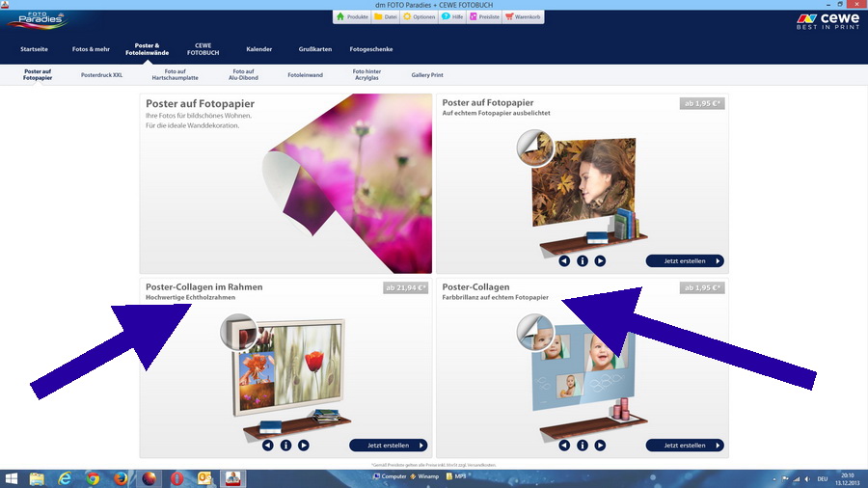Click the framed flower collage image
The width and height of the screenshot is (868, 488).
pos(289,368)
